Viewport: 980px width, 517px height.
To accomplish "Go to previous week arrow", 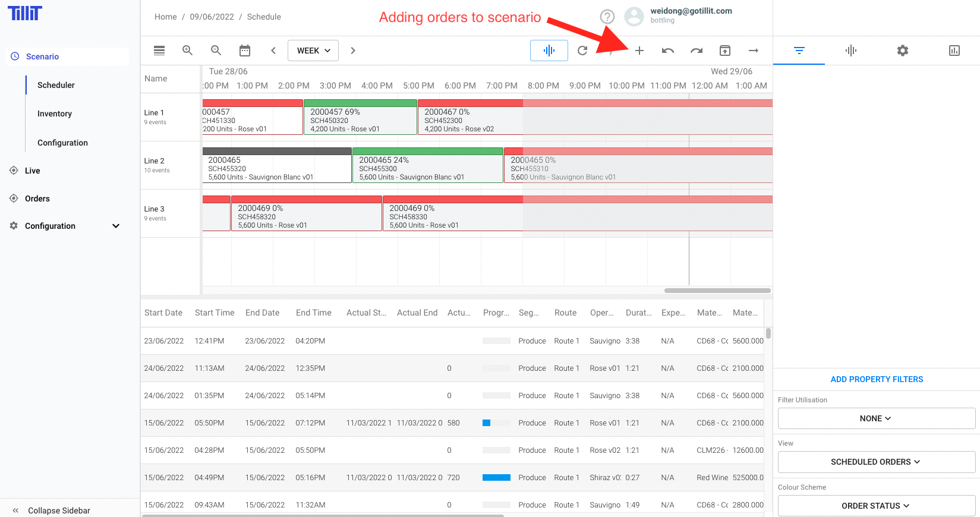I will (x=273, y=51).
